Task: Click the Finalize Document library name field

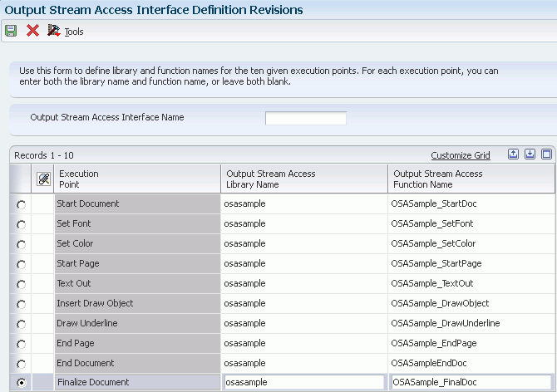Action: [x=304, y=383]
